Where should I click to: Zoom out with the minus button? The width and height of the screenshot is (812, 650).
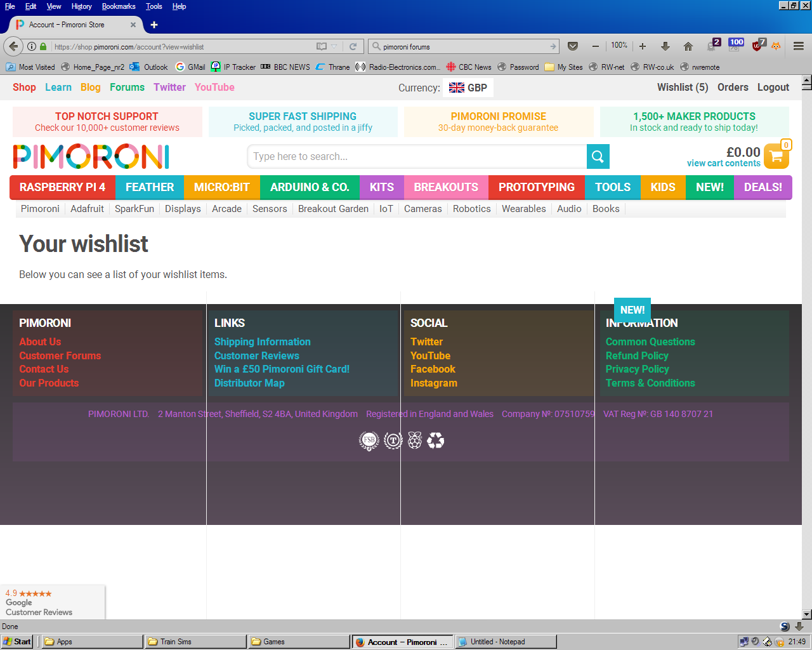595,46
